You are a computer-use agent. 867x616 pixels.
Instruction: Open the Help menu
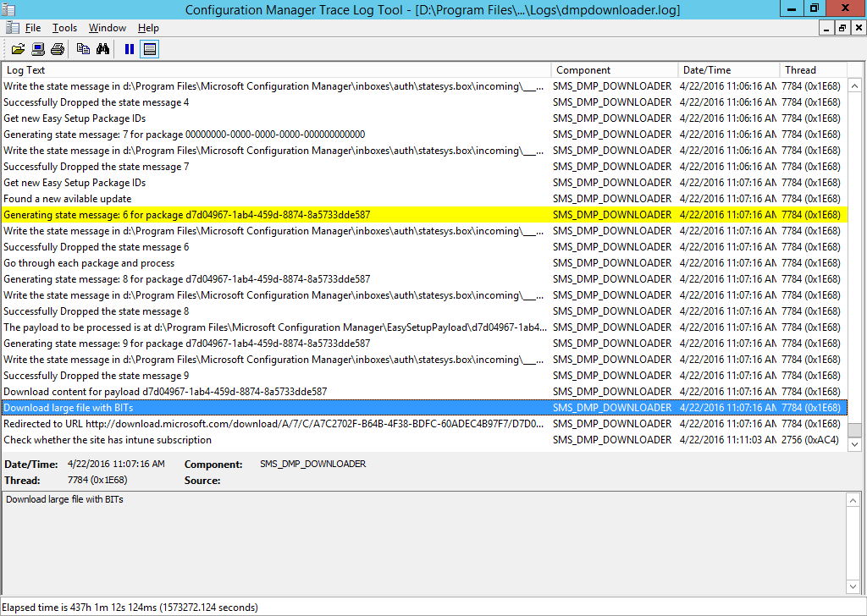click(x=148, y=28)
